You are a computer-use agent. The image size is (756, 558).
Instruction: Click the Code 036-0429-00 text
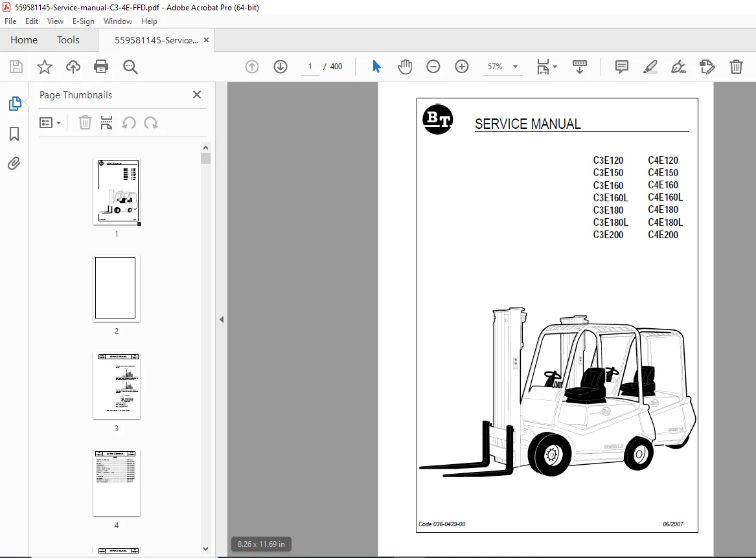coord(442,524)
